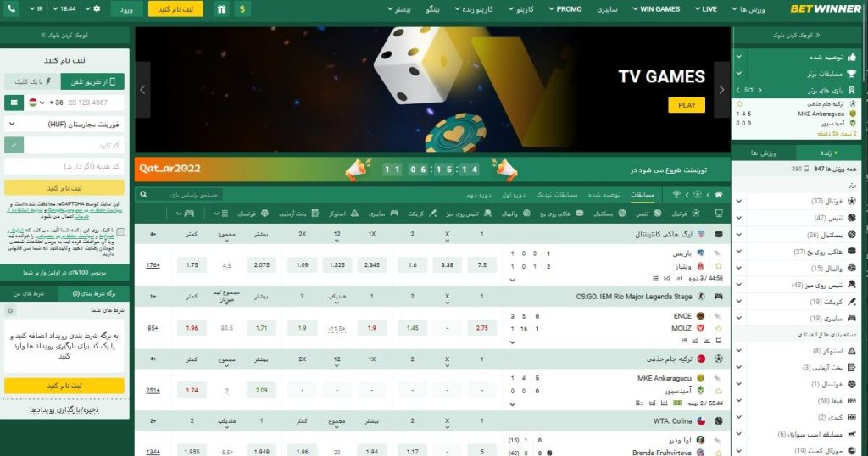Click the ورود login button
This screenshot has height=456, width=868.
click(x=126, y=8)
